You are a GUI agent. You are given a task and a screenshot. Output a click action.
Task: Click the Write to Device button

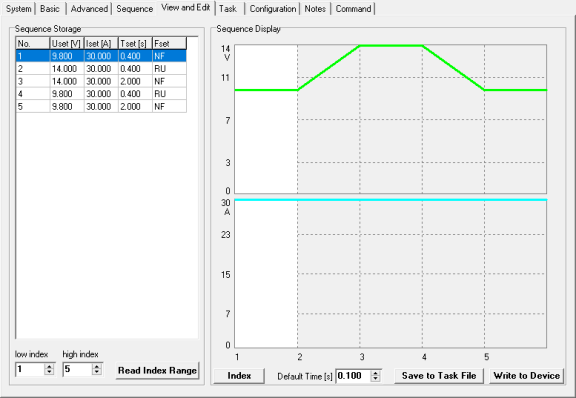click(526, 376)
